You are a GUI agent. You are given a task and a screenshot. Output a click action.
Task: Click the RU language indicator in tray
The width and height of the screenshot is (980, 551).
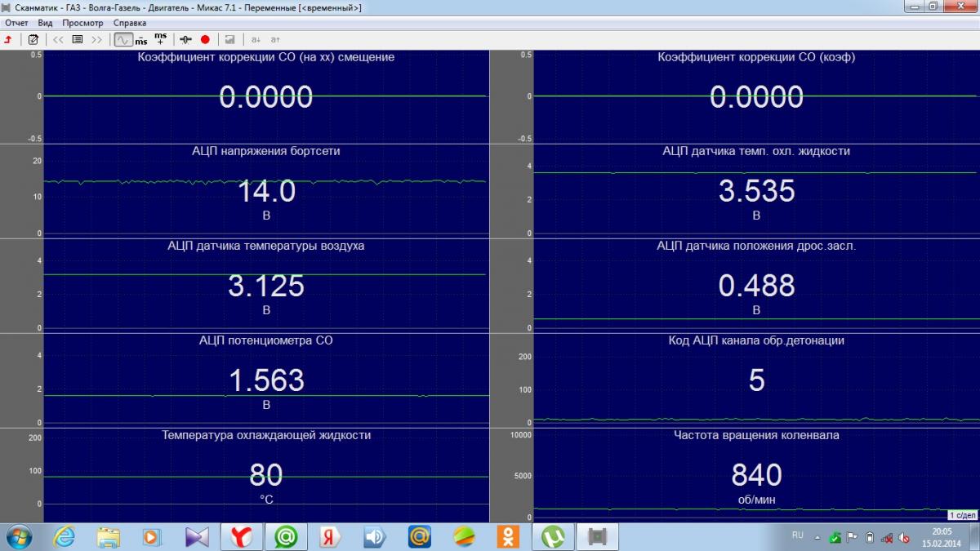(x=798, y=535)
